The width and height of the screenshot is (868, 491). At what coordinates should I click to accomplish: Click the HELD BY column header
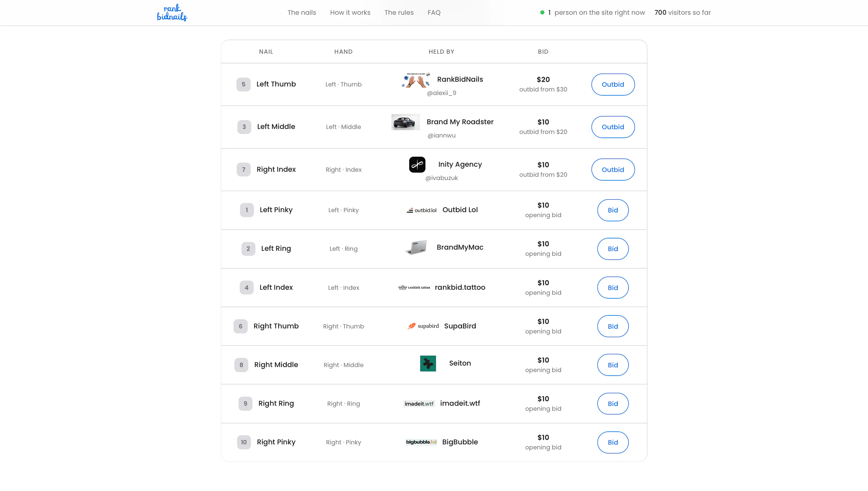pyautogui.click(x=441, y=52)
